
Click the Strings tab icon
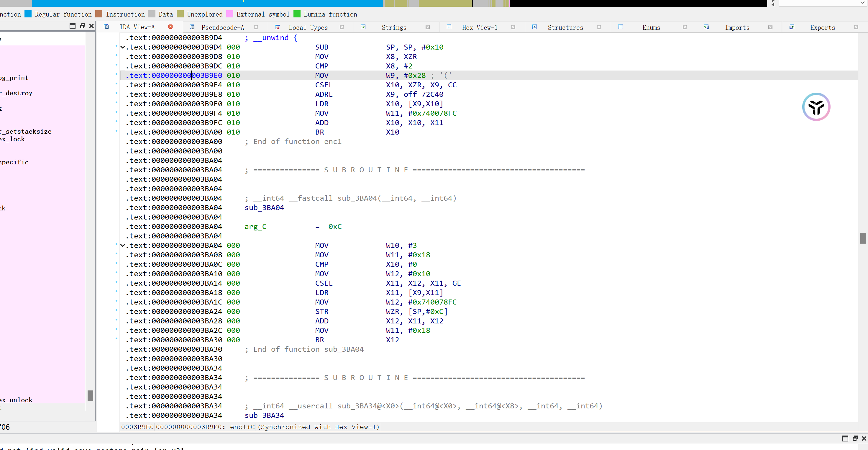[363, 27]
